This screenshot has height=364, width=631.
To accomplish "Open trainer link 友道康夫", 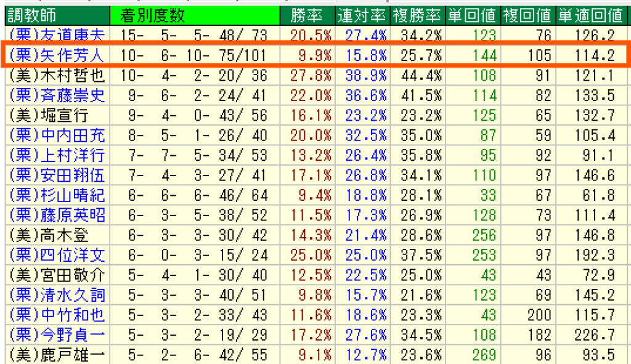I will pyautogui.click(x=57, y=35).
